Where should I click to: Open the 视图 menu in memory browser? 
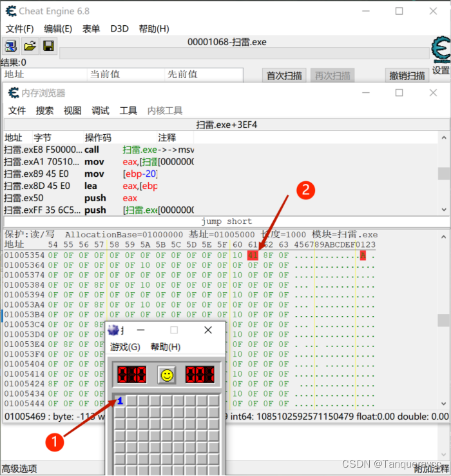click(x=73, y=110)
